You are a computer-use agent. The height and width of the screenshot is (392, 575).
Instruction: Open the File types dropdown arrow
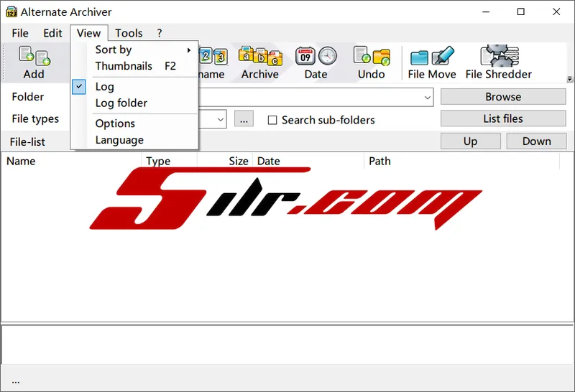221,119
